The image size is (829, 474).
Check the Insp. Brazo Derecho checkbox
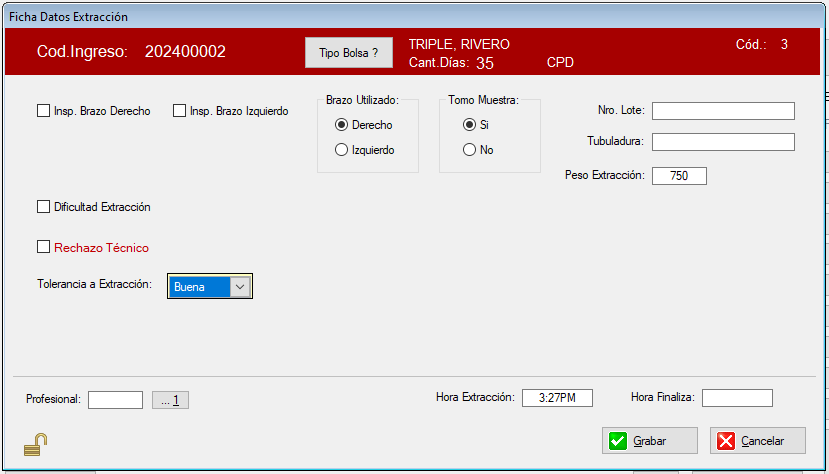(x=43, y=111)
